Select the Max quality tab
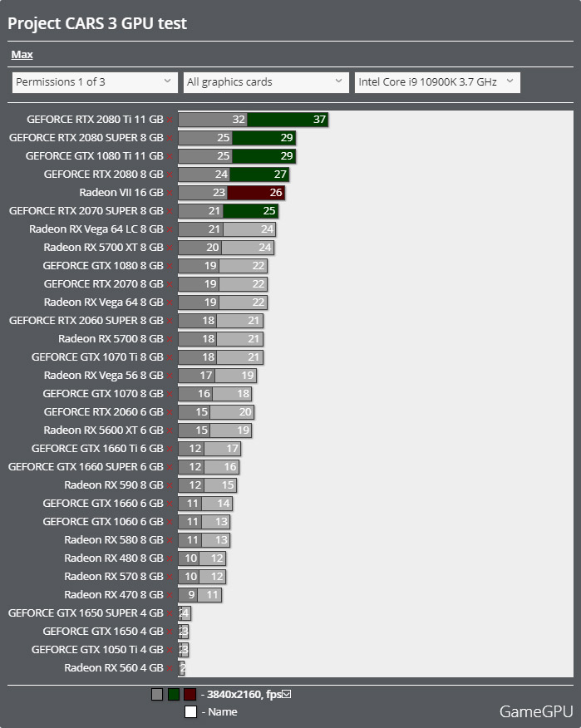The height and width of the screenshot is (728, 581). tap(22, 54)
